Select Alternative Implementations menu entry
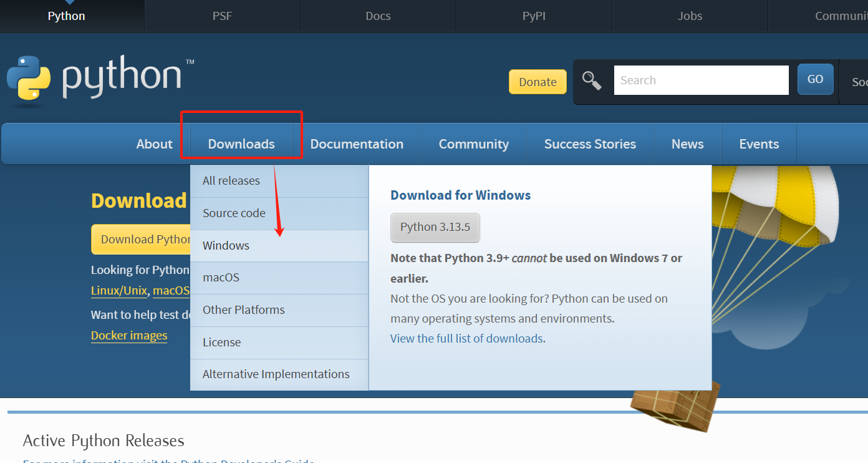Screen dimensions: 868x463 [x=279, y=374]
